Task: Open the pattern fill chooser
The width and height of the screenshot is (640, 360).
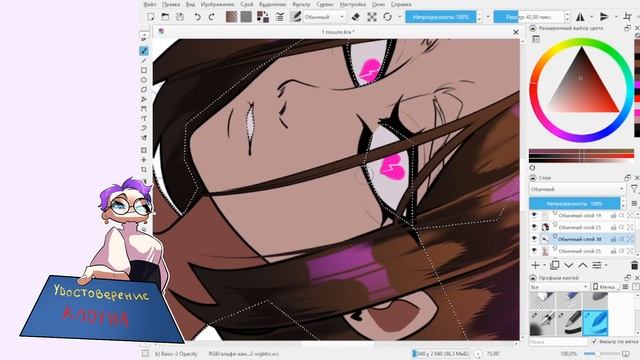Action: [246, 17]
